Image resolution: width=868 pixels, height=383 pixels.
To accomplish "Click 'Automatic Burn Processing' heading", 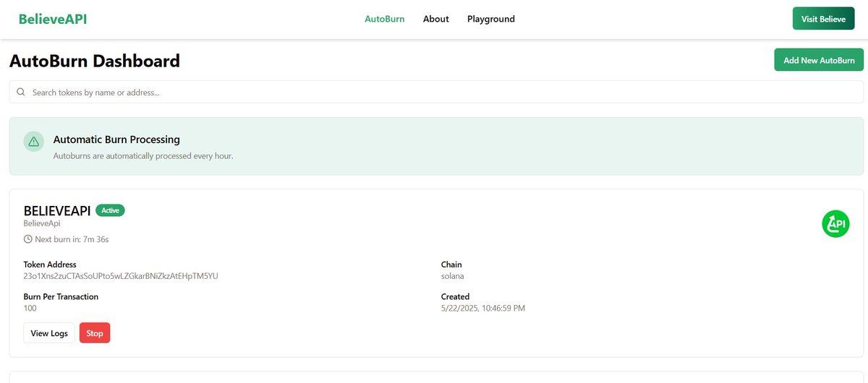I will pyautogui.click(x=116, y=139).
